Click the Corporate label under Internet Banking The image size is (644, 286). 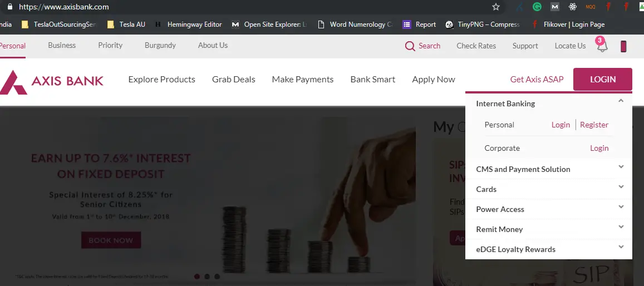[x=502, y=148]
